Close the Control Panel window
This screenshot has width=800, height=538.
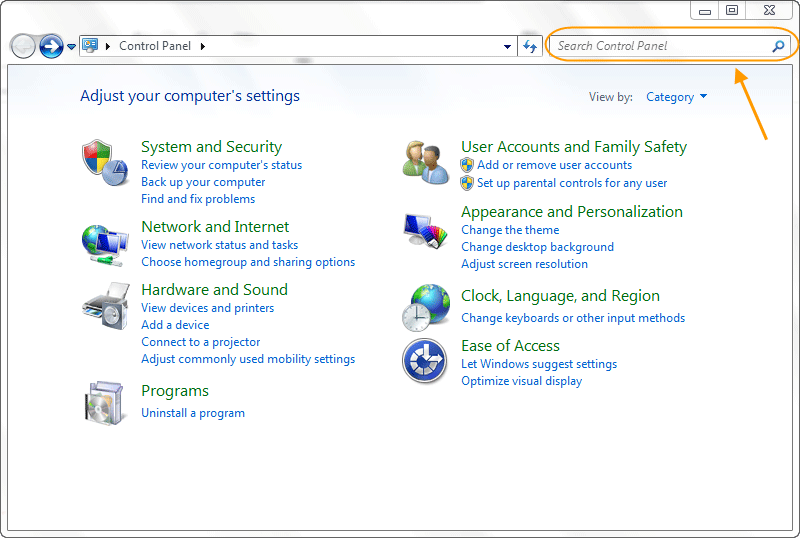tap(770, 10)
